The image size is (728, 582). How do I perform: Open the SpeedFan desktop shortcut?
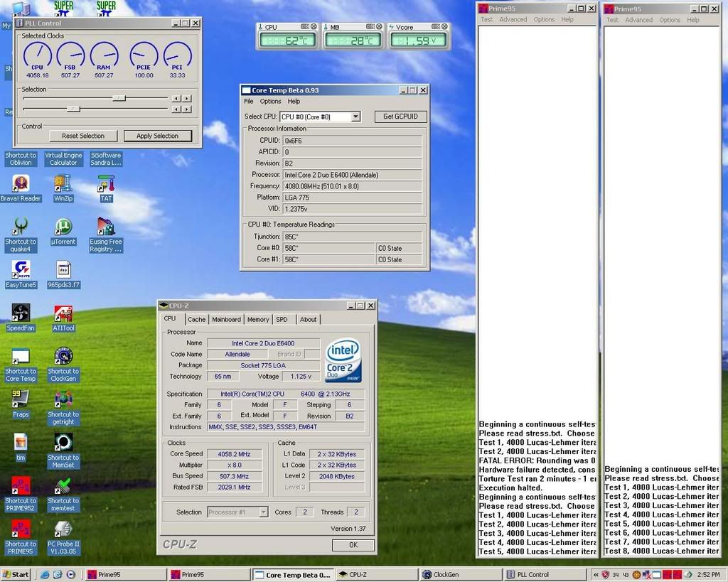[21, 313]
